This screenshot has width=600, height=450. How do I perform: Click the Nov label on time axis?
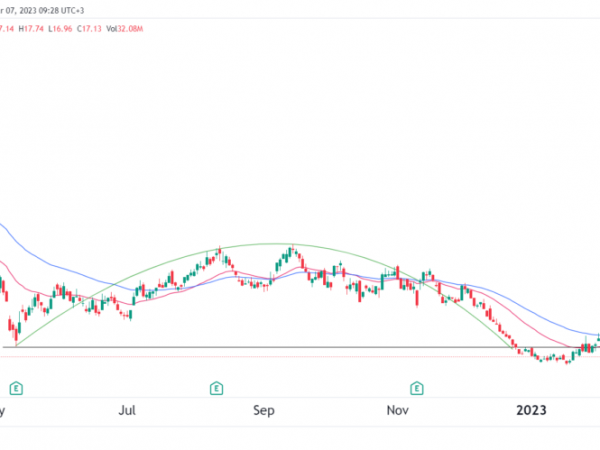(x=398, y=410)
